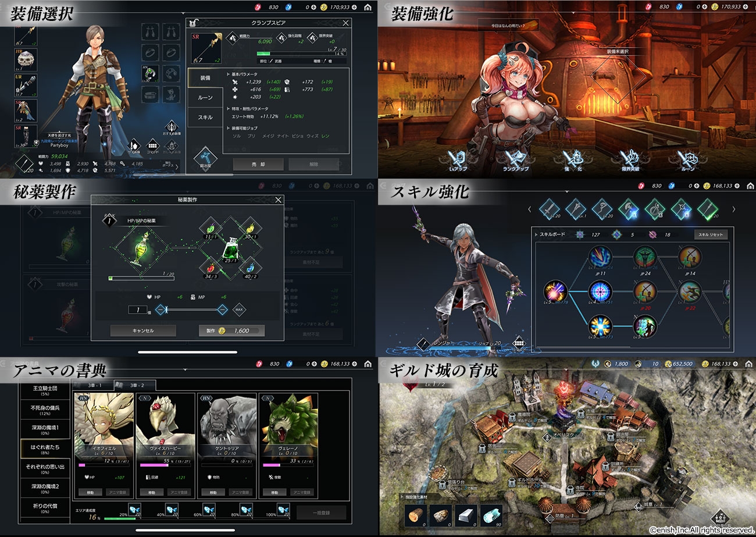Viewport: 756px width, 537px height.
Task: Click the スキルリセット button
Action: pyautogui.click(x=711, y=234)
